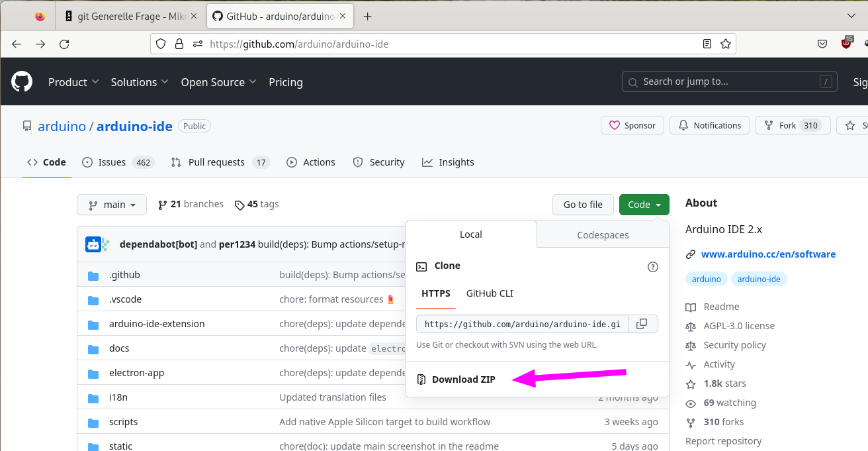
Task: Click the Notifications button
Action: pyautogui.click(x=710, y=125)
